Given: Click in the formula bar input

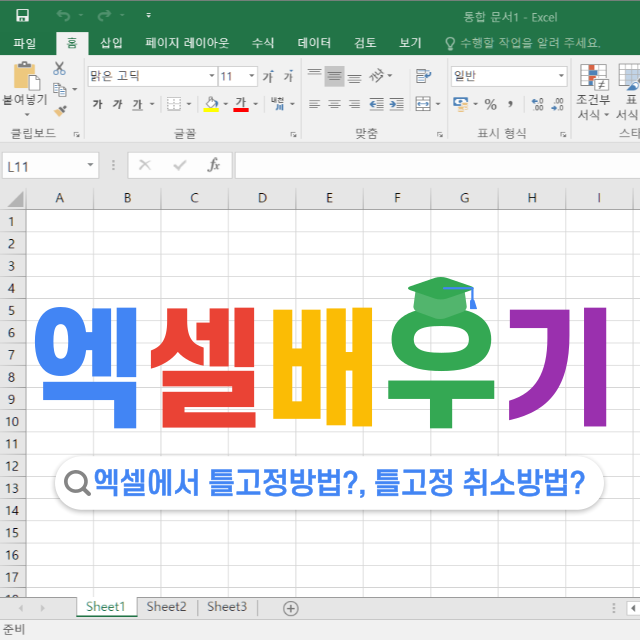Looking at the screenshot, I should point(438,166).
